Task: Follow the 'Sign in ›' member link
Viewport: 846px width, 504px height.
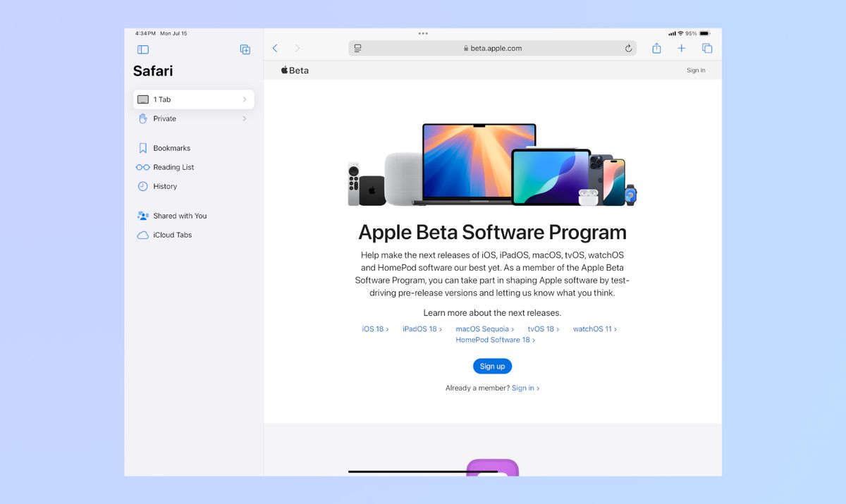Action: [x=525, y=388]
